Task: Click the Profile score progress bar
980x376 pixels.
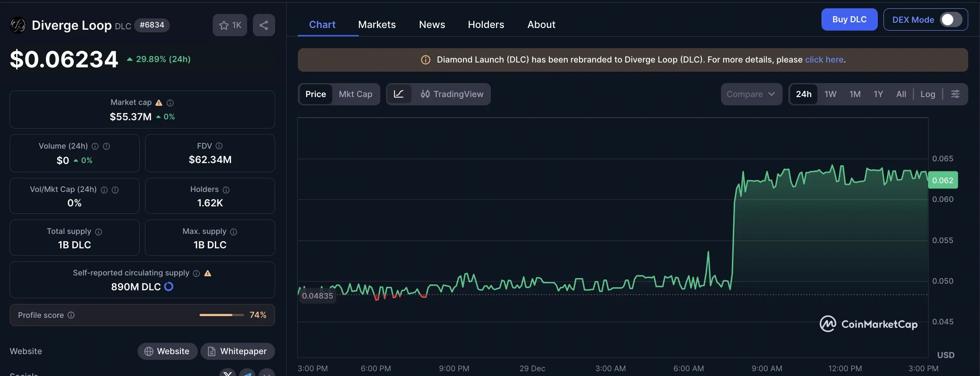Action: pos(221,315)
